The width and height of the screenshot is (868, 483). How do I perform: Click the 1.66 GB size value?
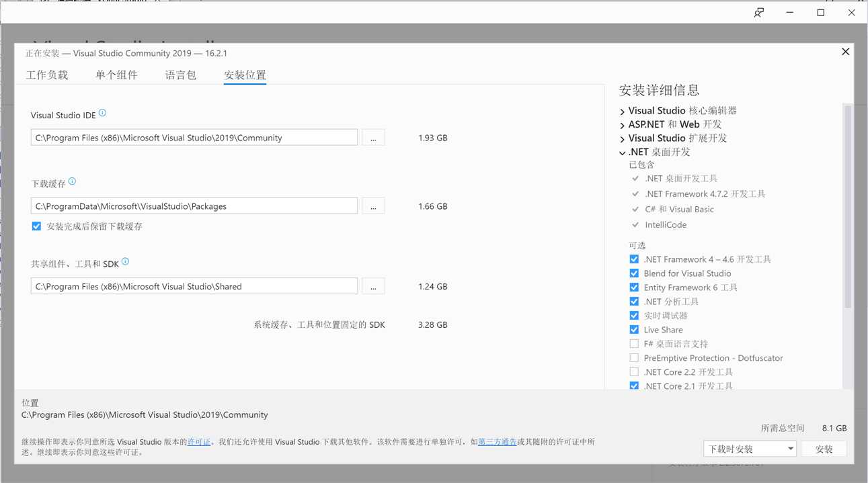point(433,206)
